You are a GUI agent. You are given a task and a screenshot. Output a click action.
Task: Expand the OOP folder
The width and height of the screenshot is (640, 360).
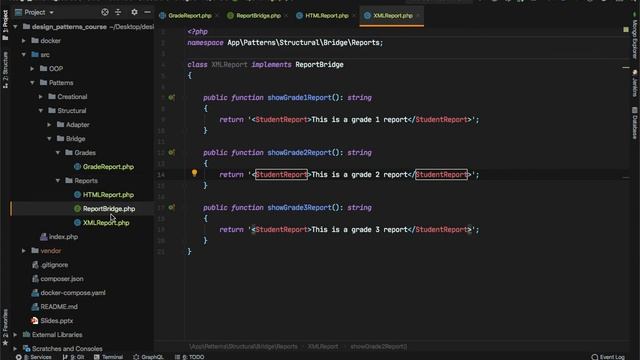[32, 69]
